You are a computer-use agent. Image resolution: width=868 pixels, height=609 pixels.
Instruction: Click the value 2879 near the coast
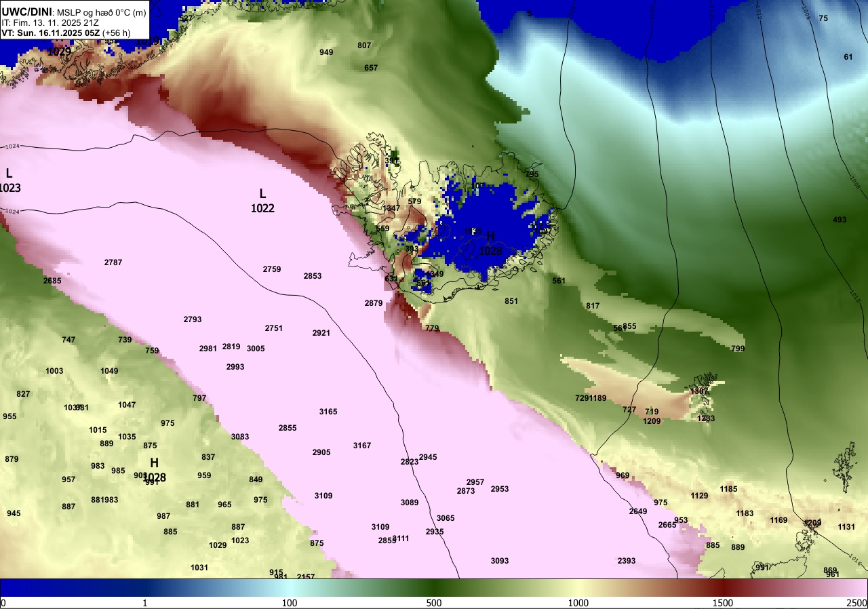(x=374, y=303)
